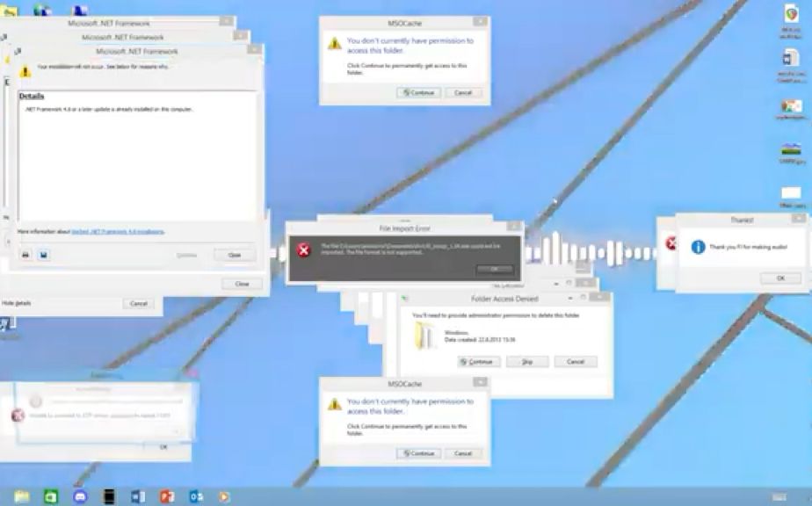Open Outlook from the taskbar
The width and height of the screenshot is (812, 506).
pos(196,496)
